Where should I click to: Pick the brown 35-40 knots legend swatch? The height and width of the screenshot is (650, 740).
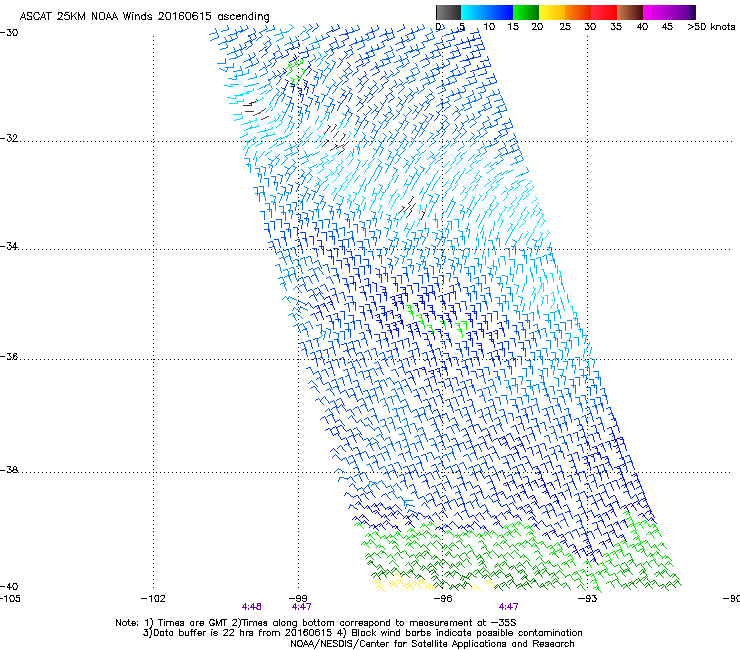click(x=630, y=12)
